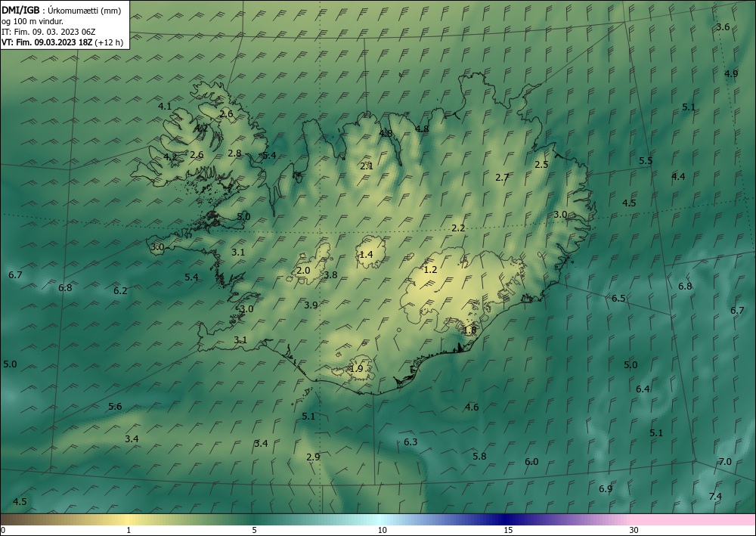Click the 4.6 value off the south coast

click(472, 407)
